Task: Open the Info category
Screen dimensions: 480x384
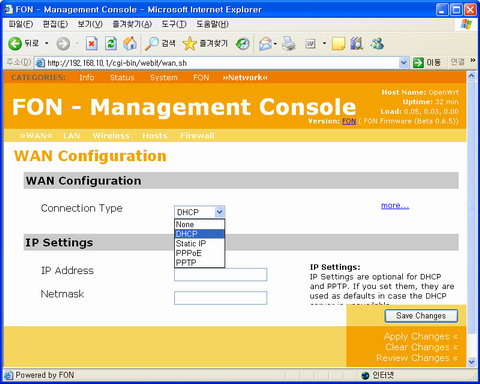Action: [x=87, y=78]
